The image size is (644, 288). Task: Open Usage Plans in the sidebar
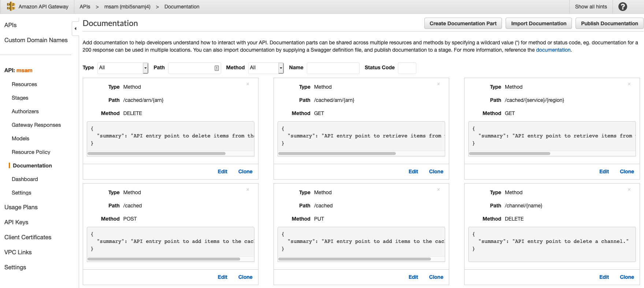(x=21, y=207)
